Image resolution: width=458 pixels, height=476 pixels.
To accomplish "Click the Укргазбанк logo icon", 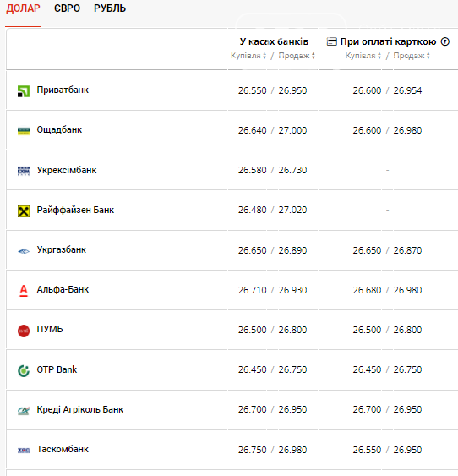I will point(24,251).
